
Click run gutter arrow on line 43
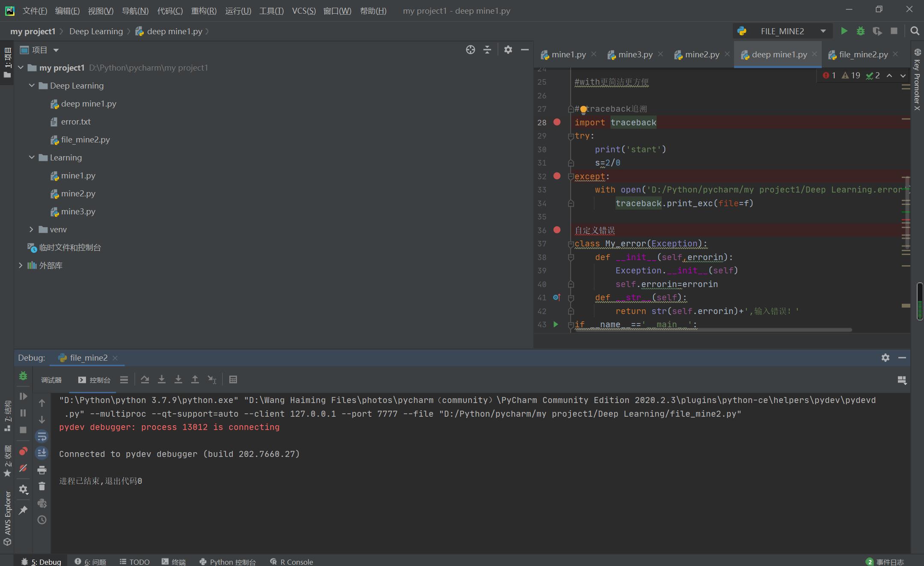coord(556,324)
